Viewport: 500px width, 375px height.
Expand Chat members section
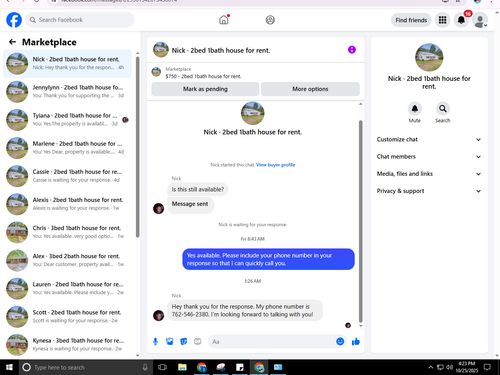pos(429,157)
